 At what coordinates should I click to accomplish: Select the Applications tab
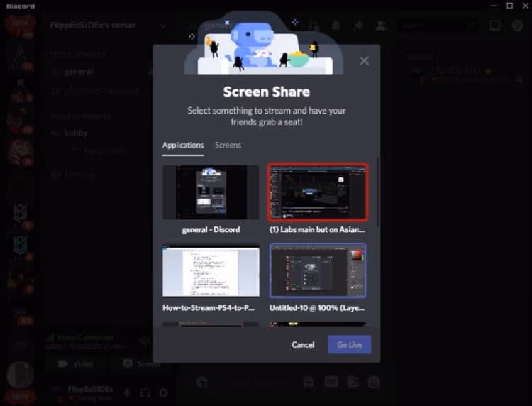click(x=182, y=145)
